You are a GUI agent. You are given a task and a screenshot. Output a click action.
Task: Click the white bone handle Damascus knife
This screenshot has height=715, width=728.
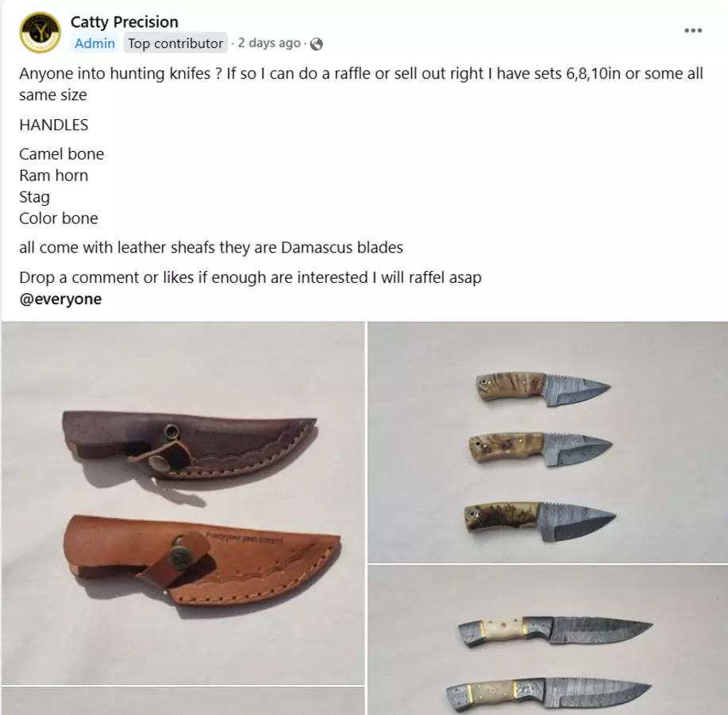pyautogui.click(x=555, y=632)
